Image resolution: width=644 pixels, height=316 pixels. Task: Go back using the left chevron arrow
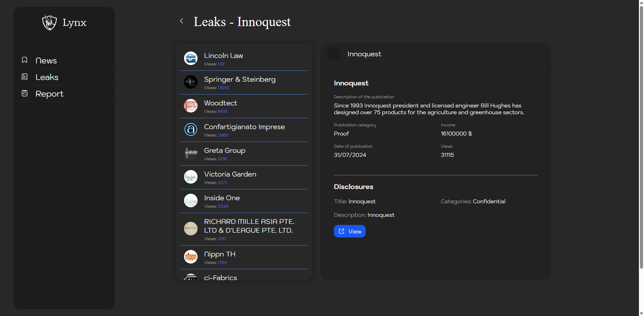[x=182, y=21]
